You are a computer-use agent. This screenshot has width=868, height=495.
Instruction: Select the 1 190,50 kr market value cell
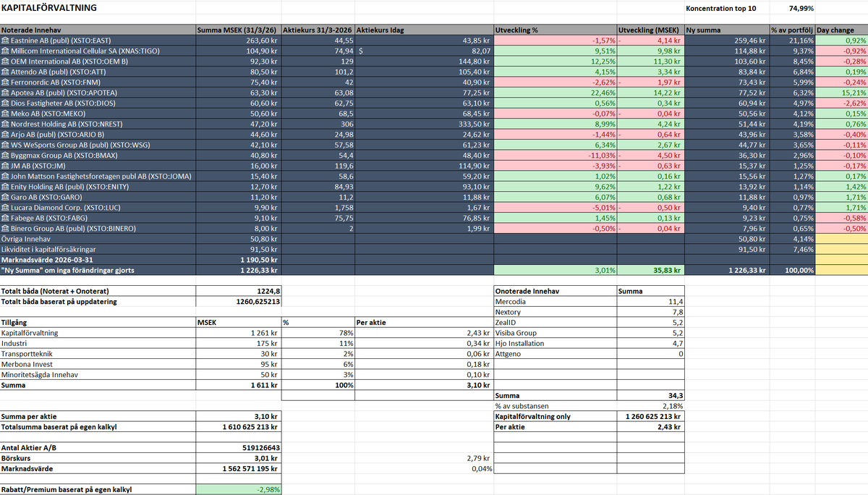tap(239, 260)
